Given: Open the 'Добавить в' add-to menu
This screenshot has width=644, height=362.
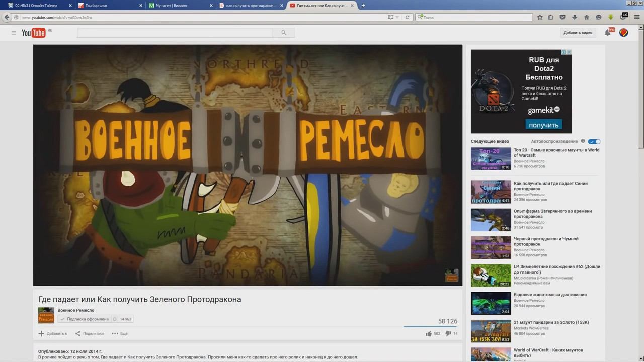Looking at the screenshot, I should coord(53,333).
